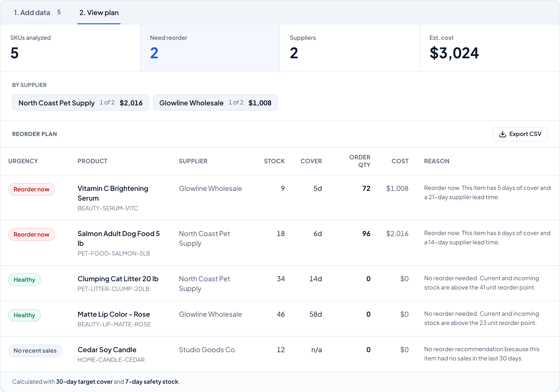The image size is (560, 392).
Task: Click the Reorder now badge for Vitamin C Serum
Action: click(x=31, y=189)
